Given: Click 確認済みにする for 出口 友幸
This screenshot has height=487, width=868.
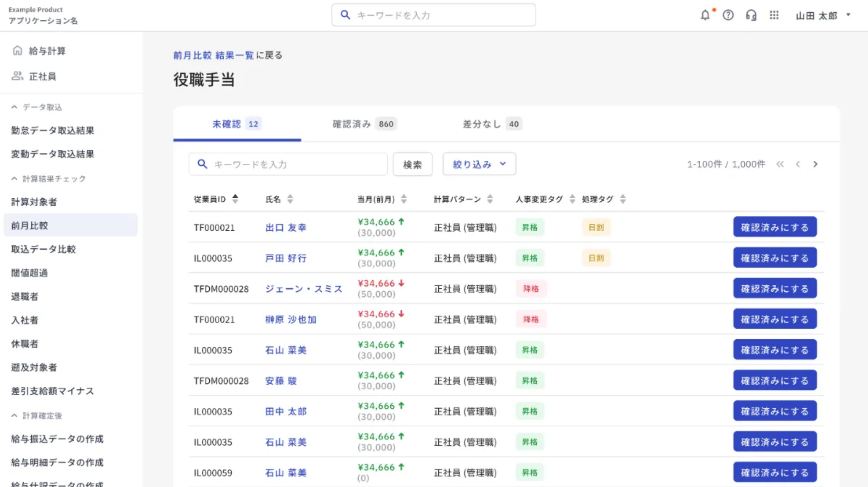Looking at the screenshot, I should pos(775,227).
